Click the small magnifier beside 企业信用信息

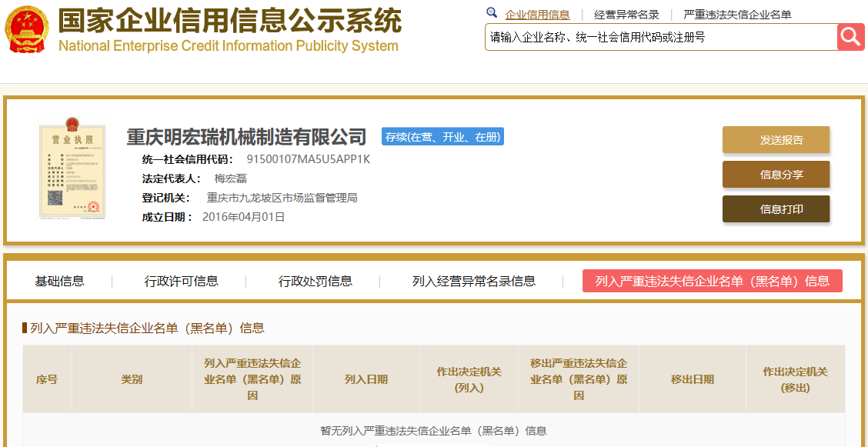pyautogui.click(x=492, y=13)
